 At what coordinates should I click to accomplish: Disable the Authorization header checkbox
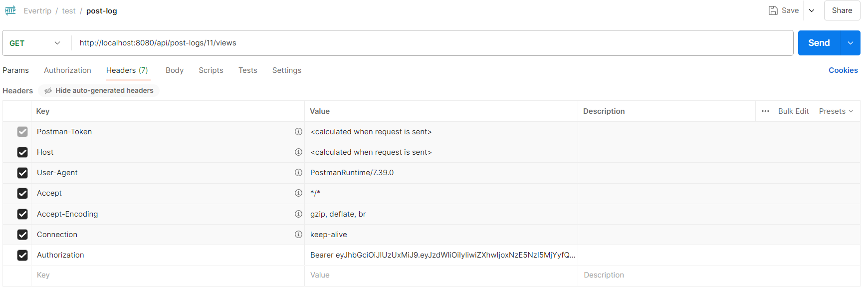click(22, 255)
